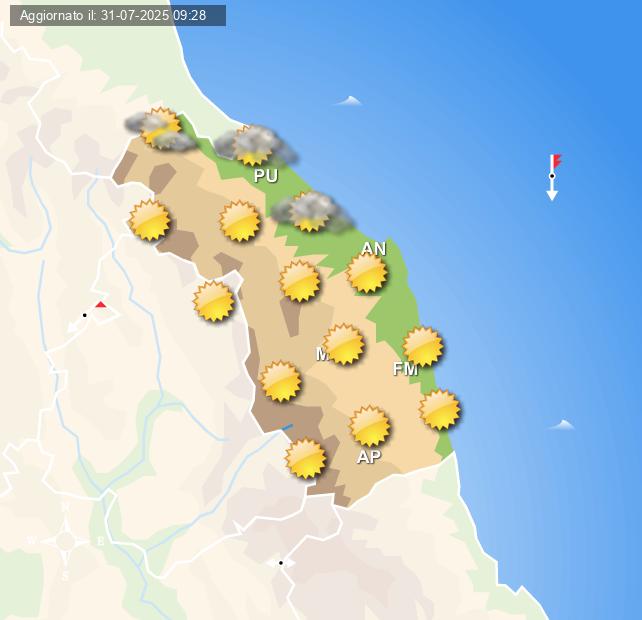Click the sun icon just below the AN label

tap(366, 273)
